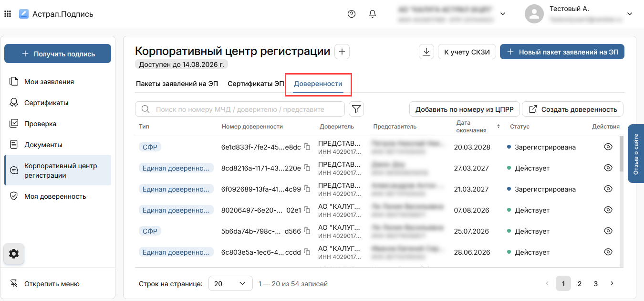Click plus icon beside Корпоративный центр регистрации
The height and width of the screenshot is (301, 644).
click(x=342, y=52)
